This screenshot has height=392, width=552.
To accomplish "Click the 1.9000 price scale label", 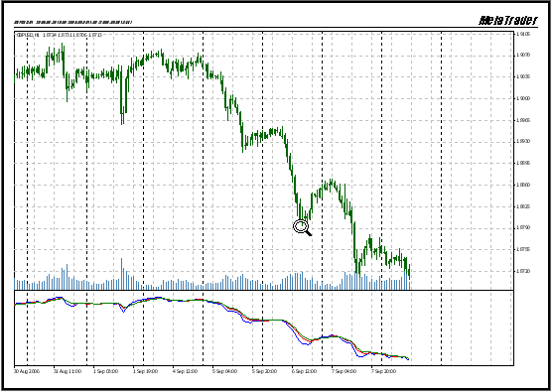I will (523, 98).
